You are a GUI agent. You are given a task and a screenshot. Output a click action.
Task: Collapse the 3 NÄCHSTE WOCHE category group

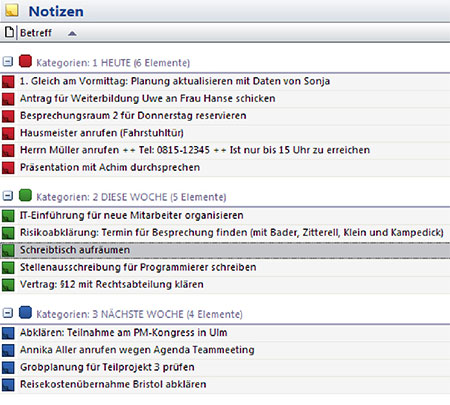click(8, 313)
